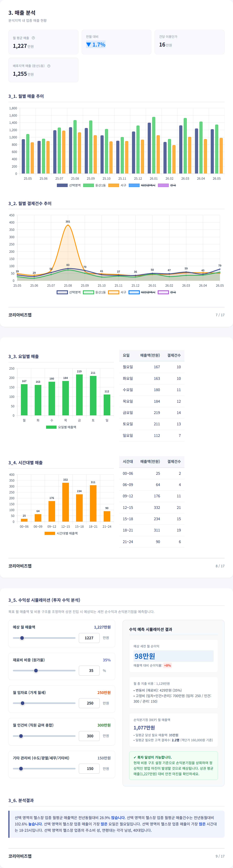The width and height of the screenshot is (233, 868).
Task: Click the 재료비 비중 input showing 35
Action: pos(89,671)
